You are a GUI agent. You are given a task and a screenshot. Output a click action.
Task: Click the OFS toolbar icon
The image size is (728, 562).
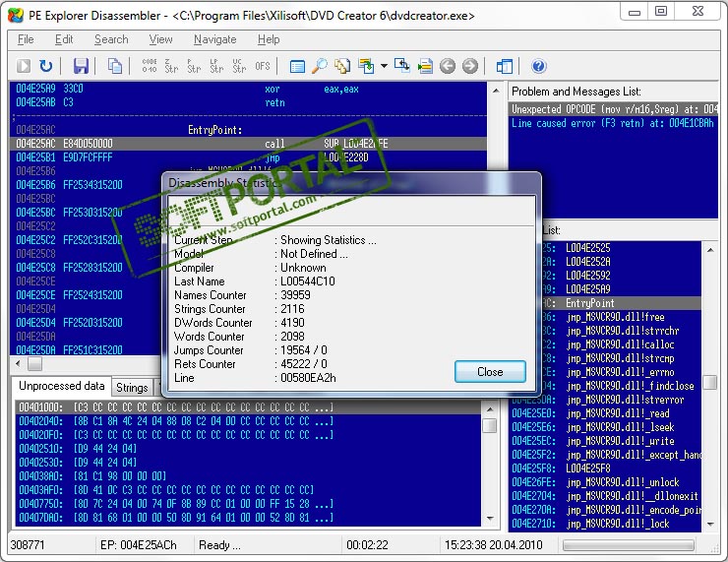coord(263,66)
